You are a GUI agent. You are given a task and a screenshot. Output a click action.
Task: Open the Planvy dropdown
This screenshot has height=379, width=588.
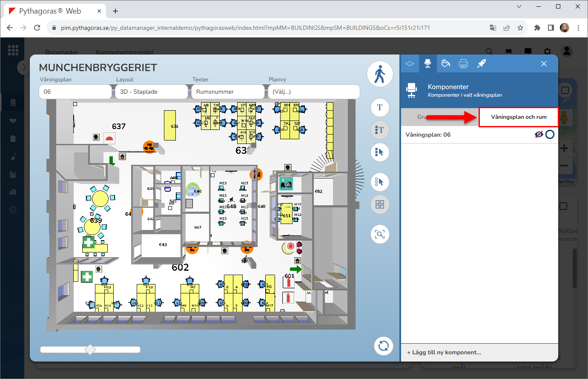(313, 92)
